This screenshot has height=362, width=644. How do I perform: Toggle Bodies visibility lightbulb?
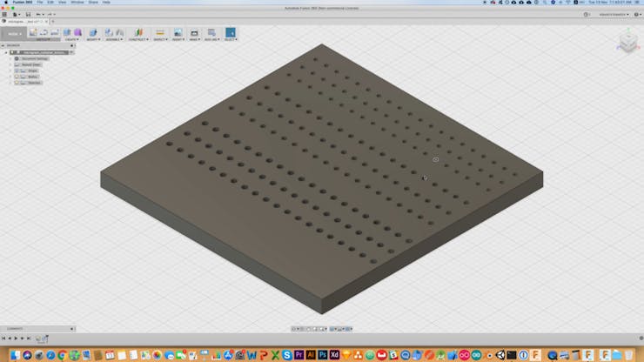pos(17,77)
